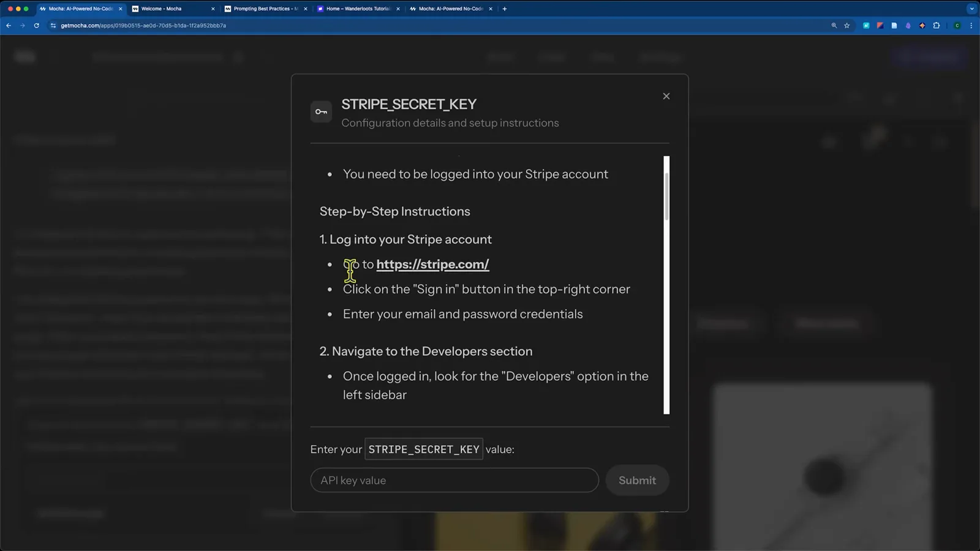Screen dimensions: 980x551
Task: Switch to the Prompting Best Practices tab
Action: 265,9
